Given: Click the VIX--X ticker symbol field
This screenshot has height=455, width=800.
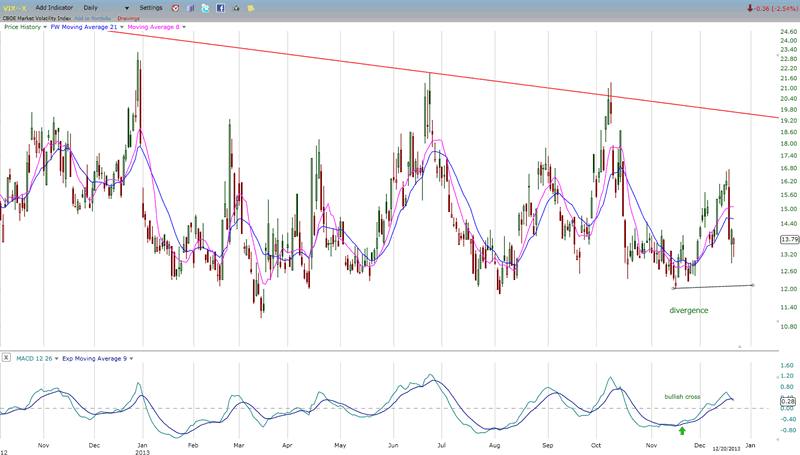Looking at the screenshot, I should tap(14, 7).
